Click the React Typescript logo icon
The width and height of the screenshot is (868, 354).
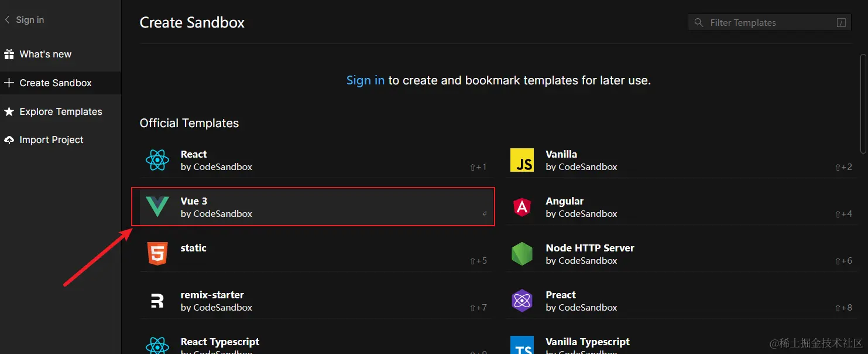point(157,346)
